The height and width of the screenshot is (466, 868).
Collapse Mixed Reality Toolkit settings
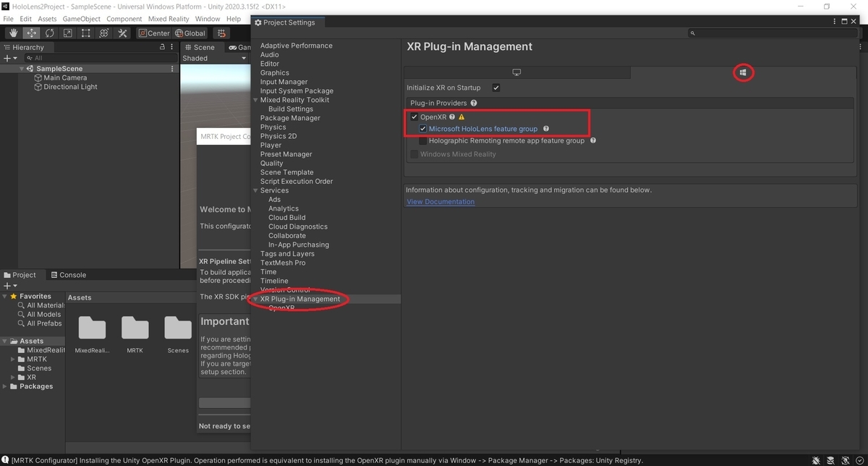pos(255,100)
